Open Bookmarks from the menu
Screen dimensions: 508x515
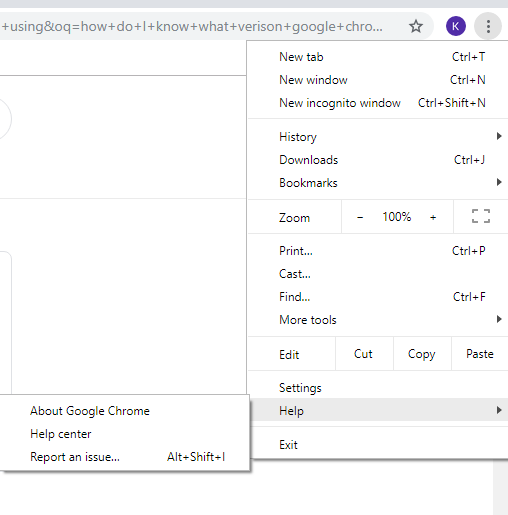(x=378, y=183)
